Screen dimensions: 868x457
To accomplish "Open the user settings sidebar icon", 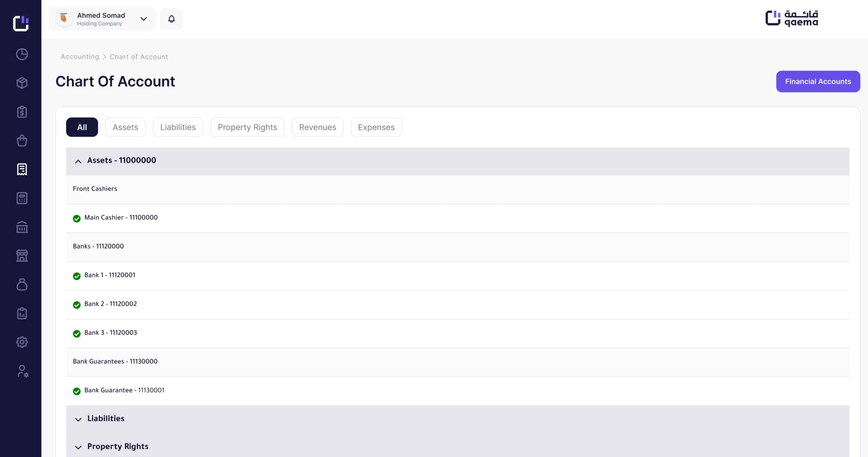I will point(22,371).
